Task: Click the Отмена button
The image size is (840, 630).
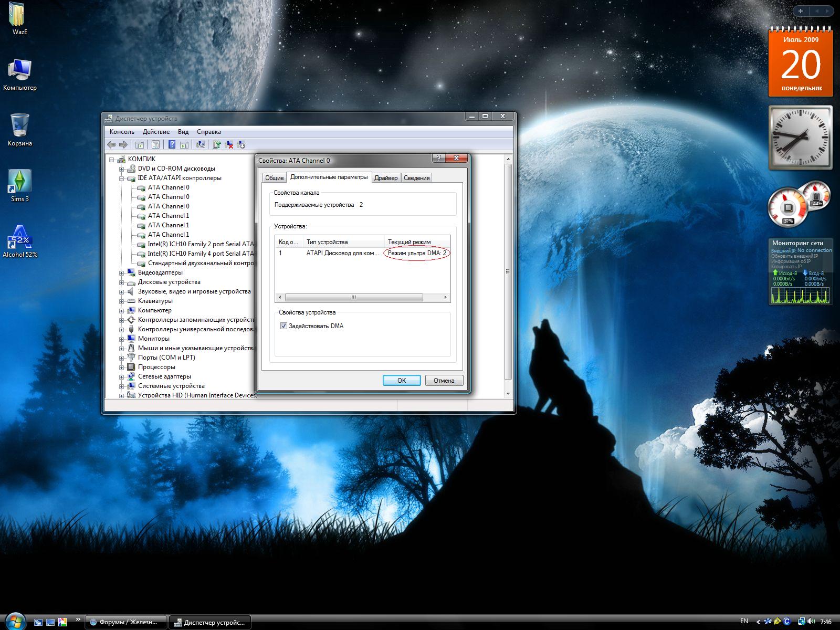Action: [x=444, y=381]
